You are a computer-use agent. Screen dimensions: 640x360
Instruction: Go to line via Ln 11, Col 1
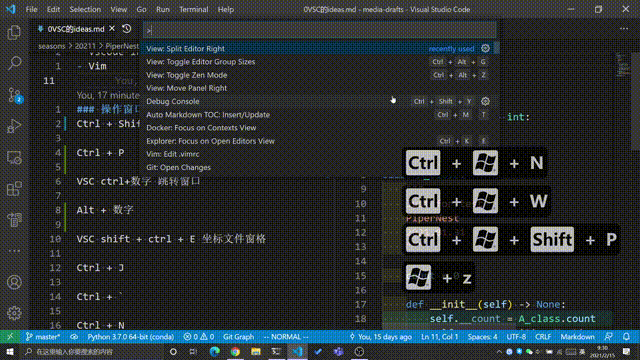click(440, 337)
